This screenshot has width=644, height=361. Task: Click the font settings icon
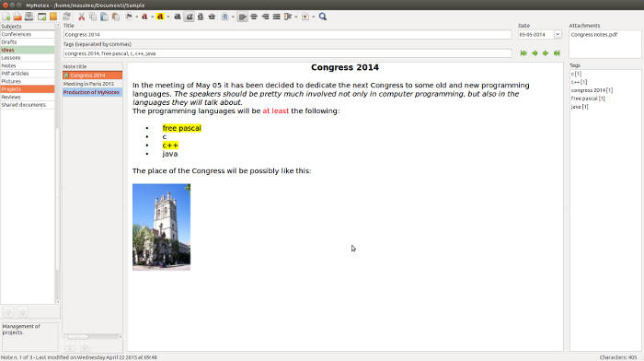pos(129,17)
